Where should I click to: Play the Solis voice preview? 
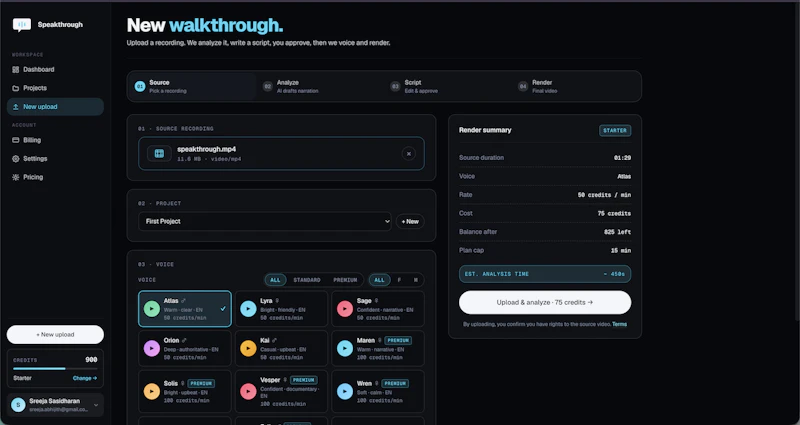coord(152,391)
